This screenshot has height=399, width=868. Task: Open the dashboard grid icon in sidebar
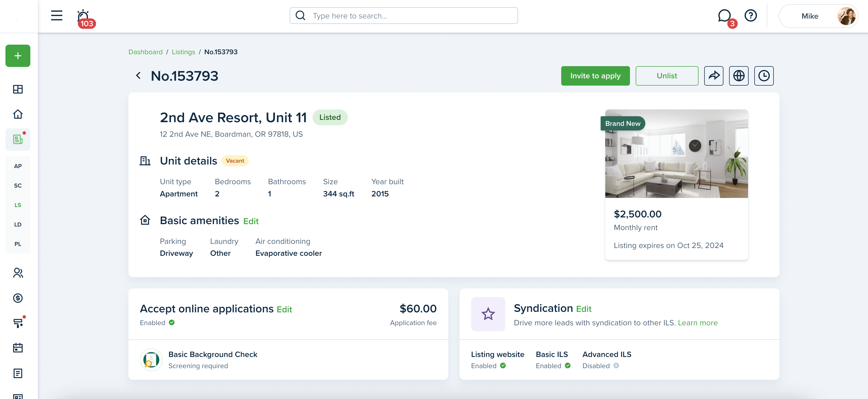[18, 89]
